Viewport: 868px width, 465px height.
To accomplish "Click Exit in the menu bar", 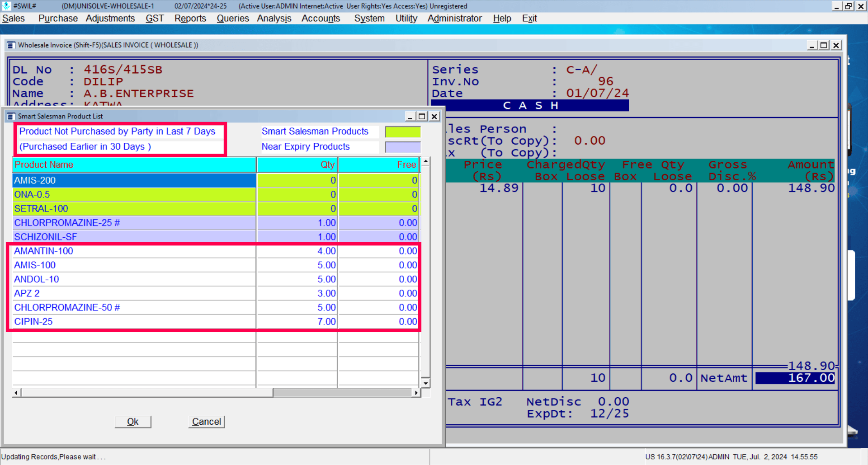I will 529,19.
